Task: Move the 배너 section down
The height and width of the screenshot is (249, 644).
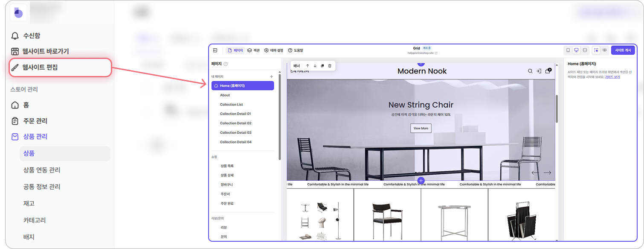Action: coord(315,66)
